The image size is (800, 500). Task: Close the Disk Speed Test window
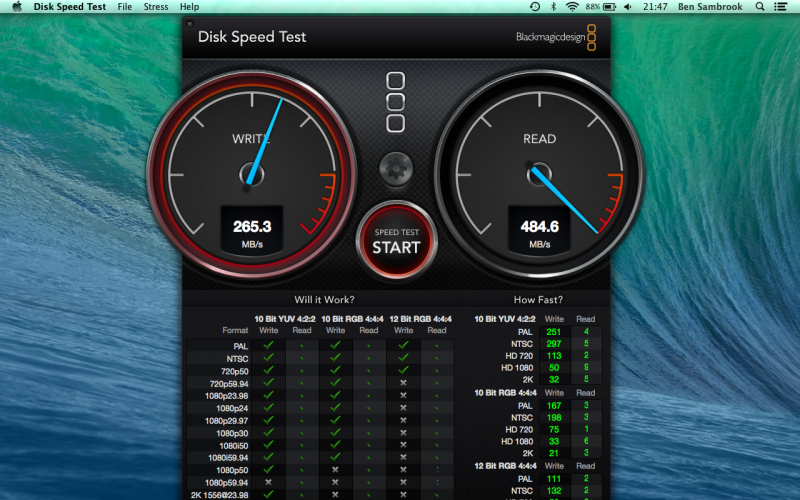[189, 23]
